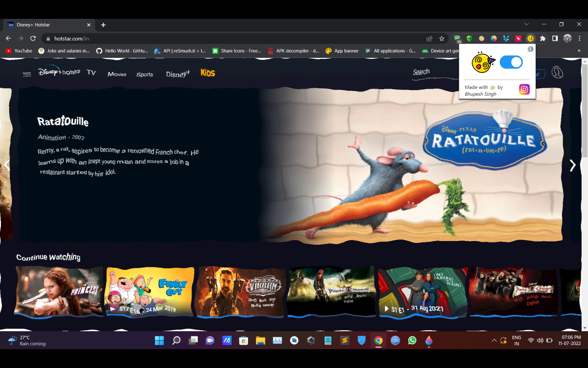
Task: Switch to the Kids section
Action: pyautogui.click(x=208, y=73)
